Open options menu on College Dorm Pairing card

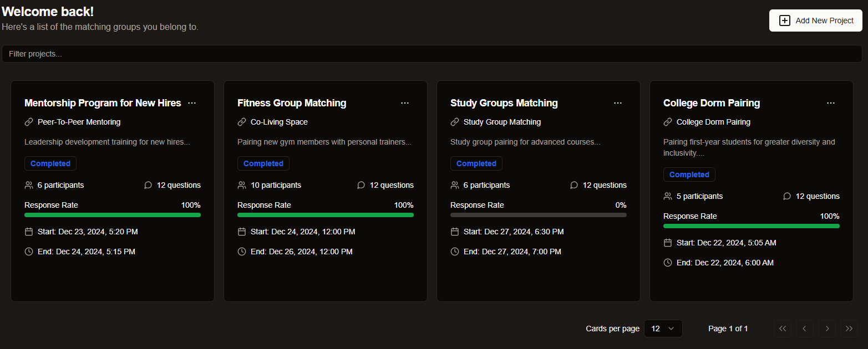pyautogui.click(x=831, y=102)
